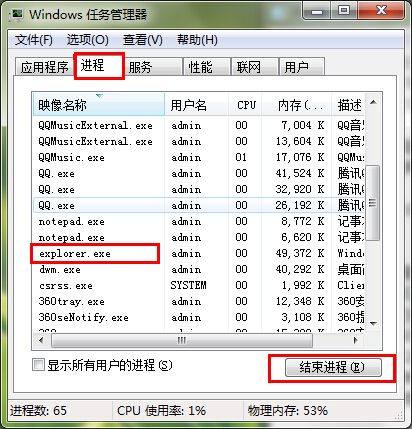Image resolution: width=412 pixels, height=429 pixels.
Task: Switch to the 进程 tab
Action: point(99,65)
